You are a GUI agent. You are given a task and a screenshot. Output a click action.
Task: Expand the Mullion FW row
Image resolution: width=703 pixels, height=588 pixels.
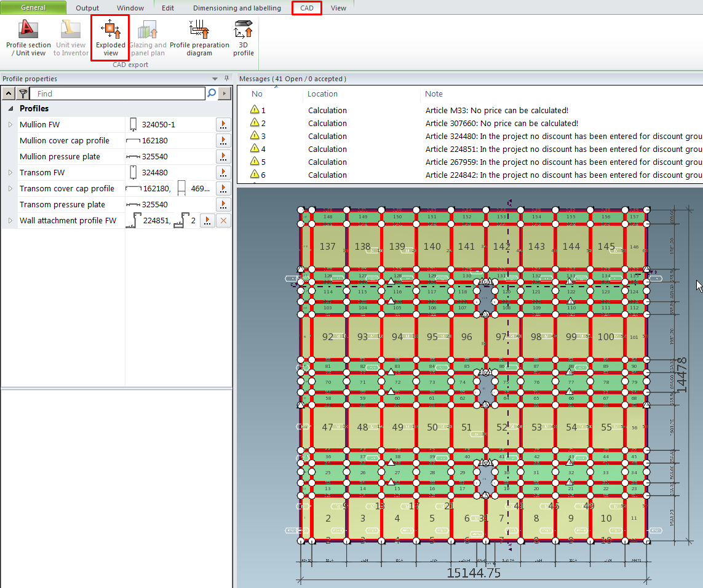click(10, 124)
